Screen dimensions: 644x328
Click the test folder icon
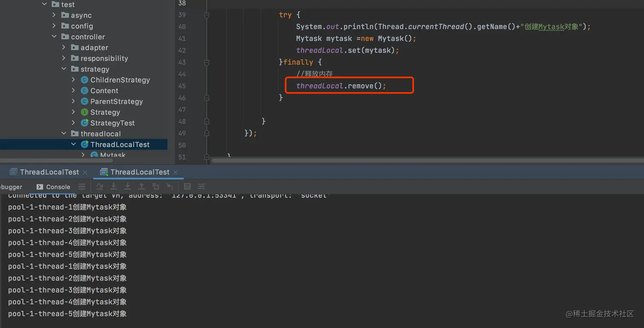pos(55,4)
